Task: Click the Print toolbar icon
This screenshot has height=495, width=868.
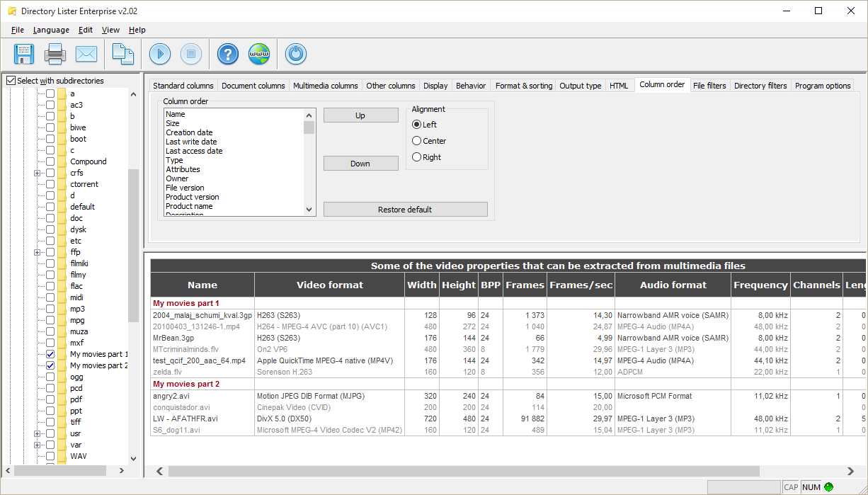Action: point(55,54)
